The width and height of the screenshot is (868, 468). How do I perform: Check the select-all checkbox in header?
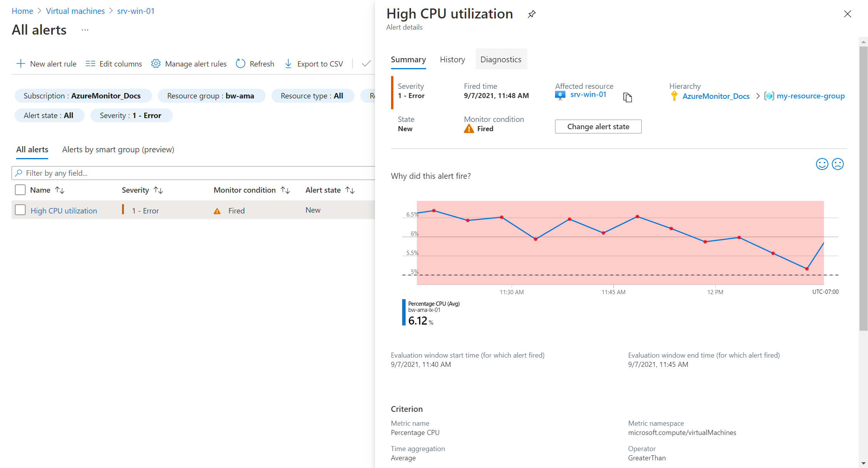pyautogui.click(x=20, y=190)
